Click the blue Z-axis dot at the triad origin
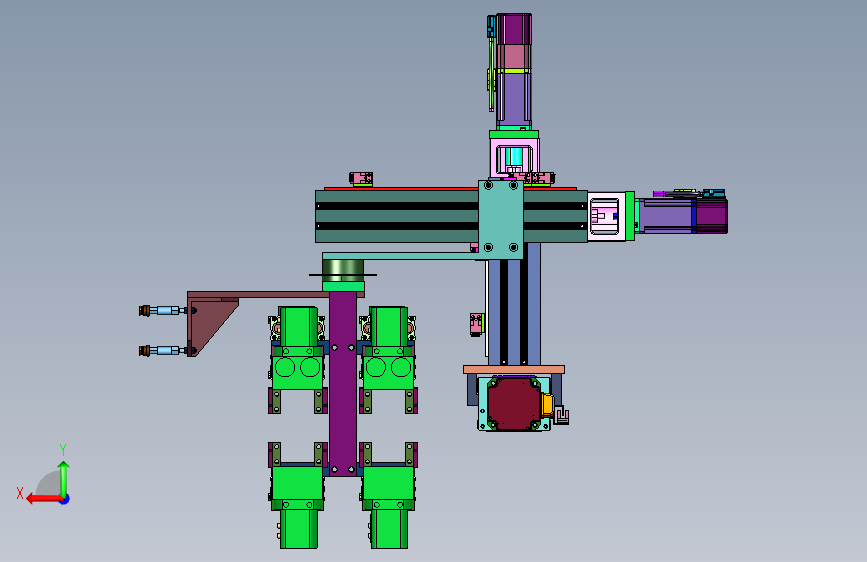The image size is (867, 562). coord(65,499)
